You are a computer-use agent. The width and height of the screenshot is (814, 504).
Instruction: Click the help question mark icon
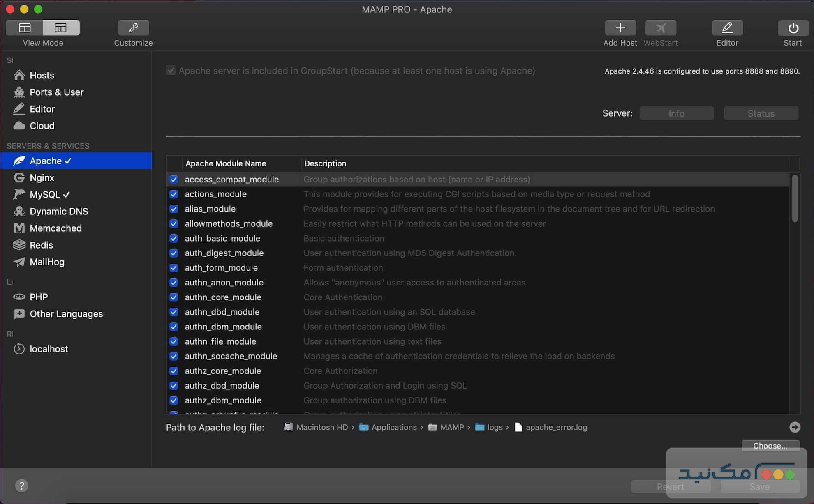tap(22, 486)
